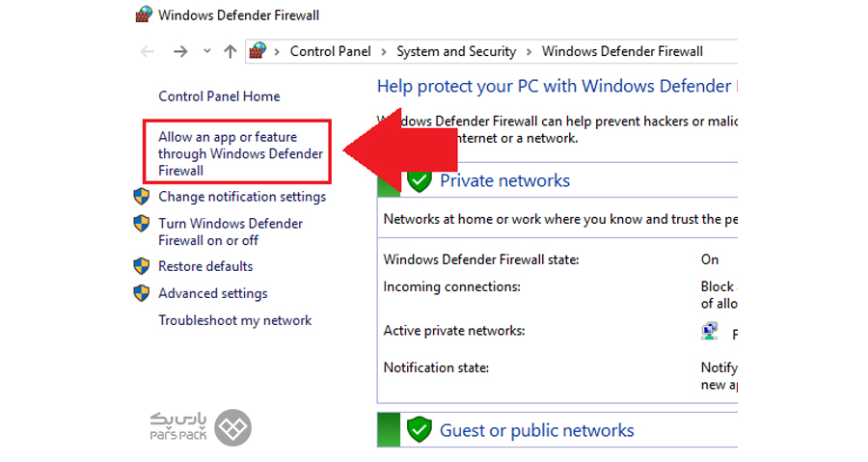Expand chevron after System and Security breadcrumb
The width and height of the screenshot is (868, 462).
(529, 52)
